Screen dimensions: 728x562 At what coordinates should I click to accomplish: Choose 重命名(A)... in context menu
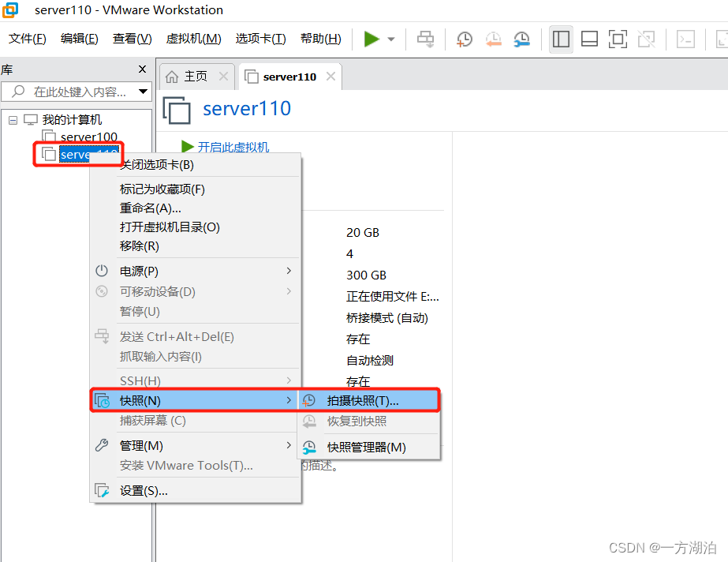[x=196, y=208]
